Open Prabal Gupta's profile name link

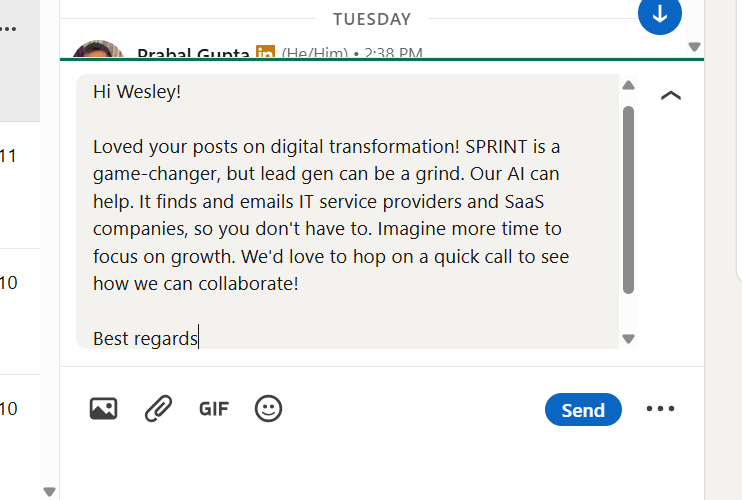click(193, 53)
